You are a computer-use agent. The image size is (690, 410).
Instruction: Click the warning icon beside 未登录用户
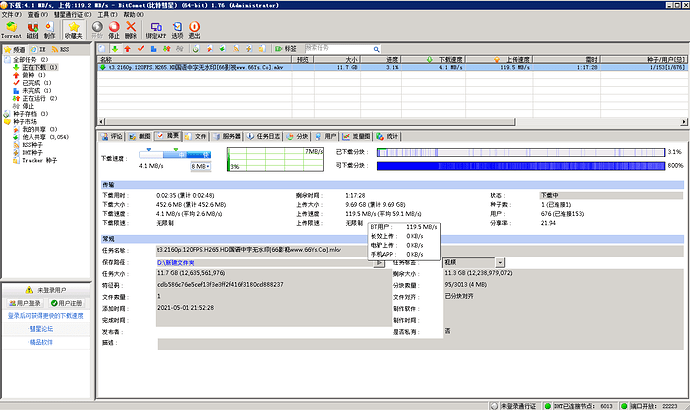point(29,290)
